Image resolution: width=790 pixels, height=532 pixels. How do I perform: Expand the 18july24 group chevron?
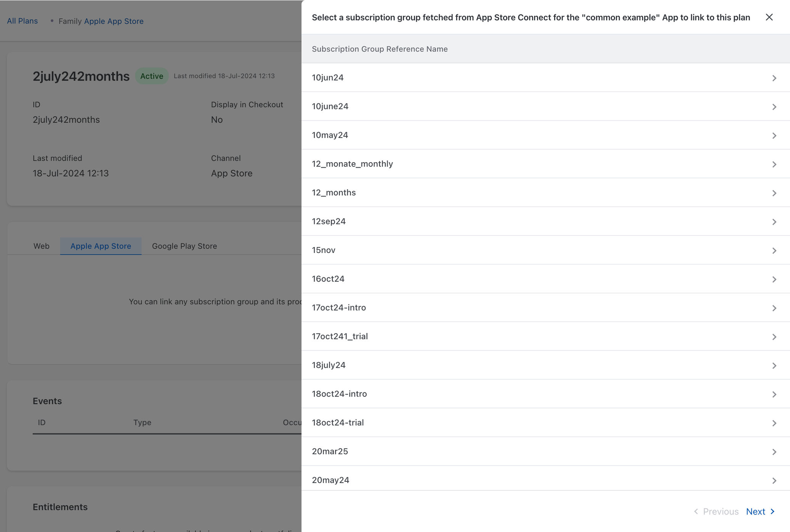(x=774, y=366)
